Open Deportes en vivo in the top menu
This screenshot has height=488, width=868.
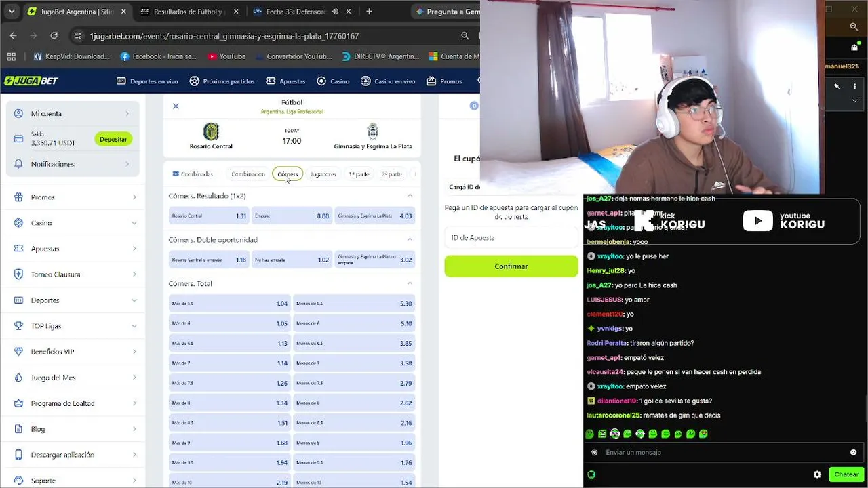click(x=147, y=81)
